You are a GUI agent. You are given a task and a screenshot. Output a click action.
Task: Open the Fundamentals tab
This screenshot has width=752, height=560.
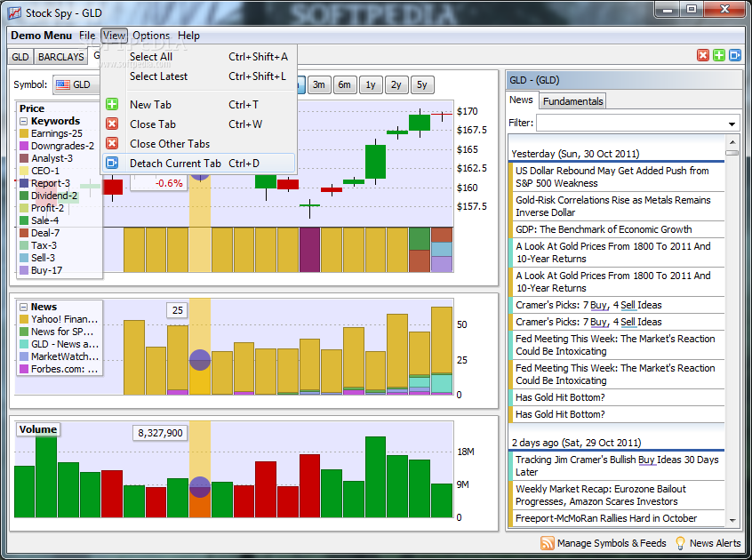pyautogui.click(x=572, y=101)
